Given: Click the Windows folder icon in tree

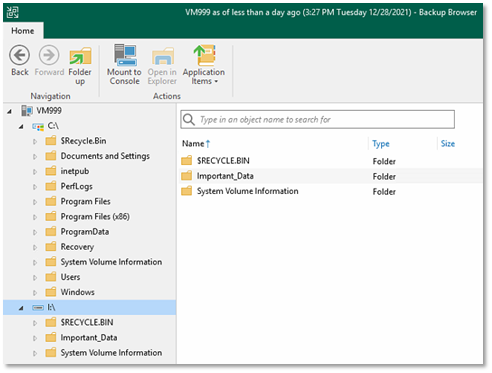Looking at the screenshot, I should (51, 292).
